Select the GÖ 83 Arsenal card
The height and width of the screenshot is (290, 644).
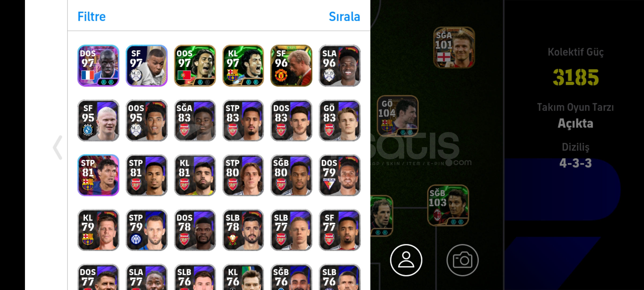(x=340, y=120)
